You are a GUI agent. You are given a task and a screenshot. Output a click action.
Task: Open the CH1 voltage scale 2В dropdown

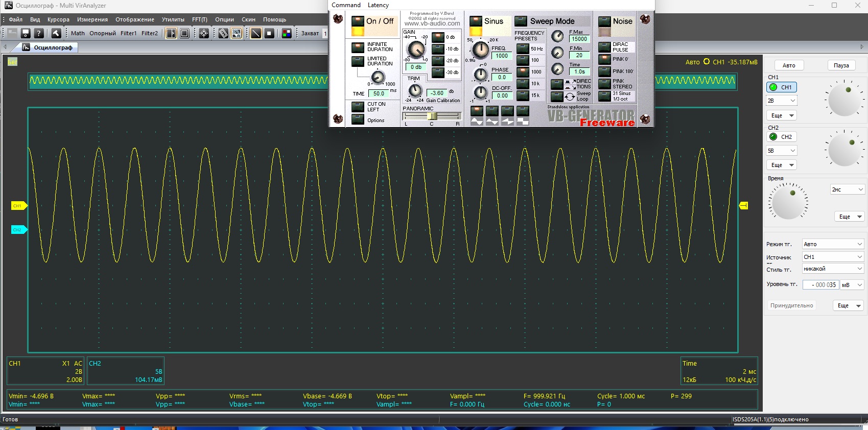click(782, 101)
